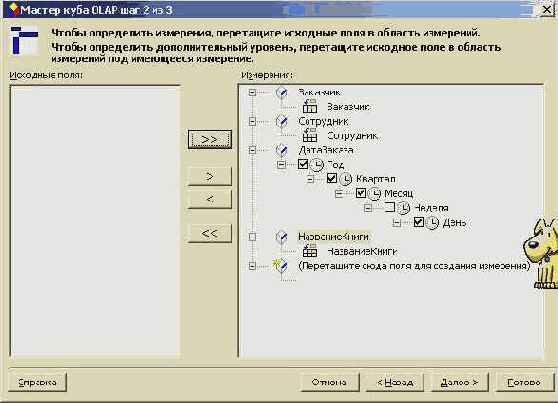Click the Заказчик dimension icon

tap(281, 93)
